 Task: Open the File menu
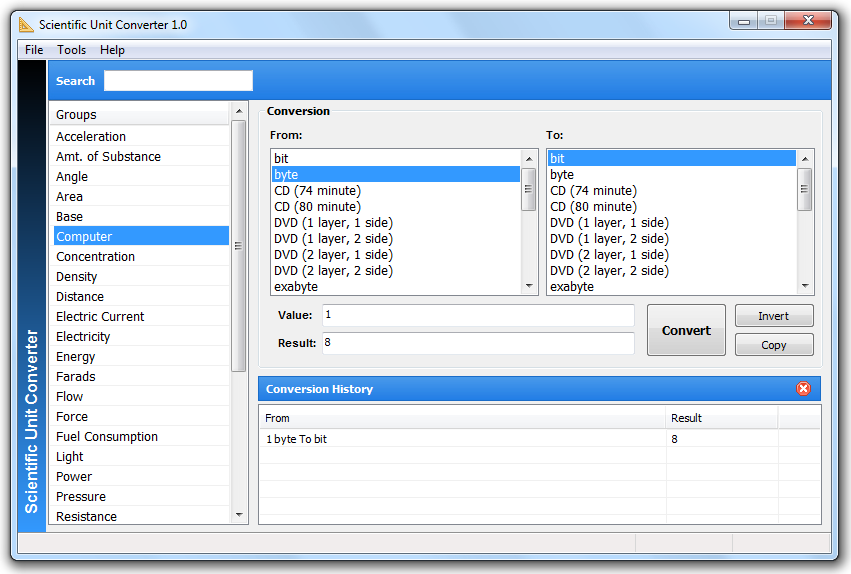point(34,50)
